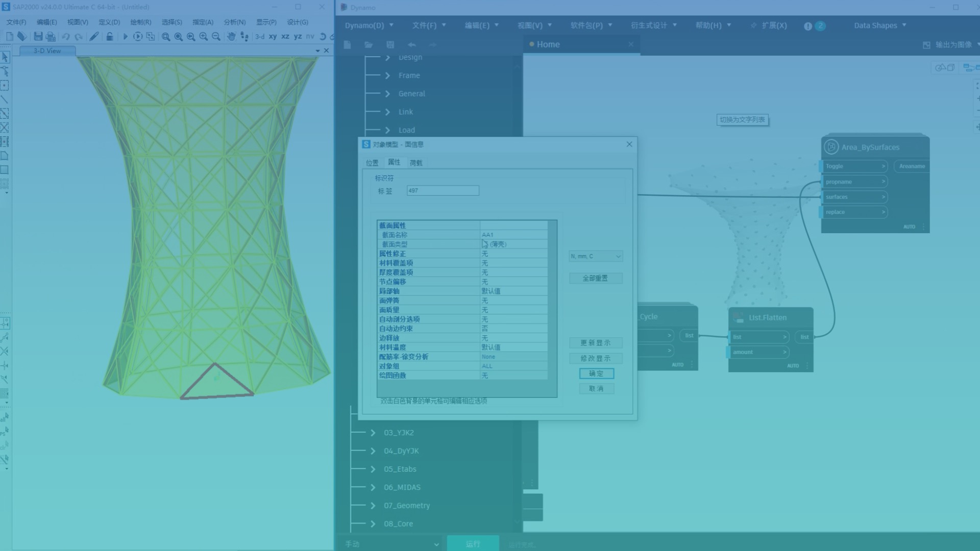Click the Run Analysis play icon
This screenshot has width=980, height=551.
[125, 36]
